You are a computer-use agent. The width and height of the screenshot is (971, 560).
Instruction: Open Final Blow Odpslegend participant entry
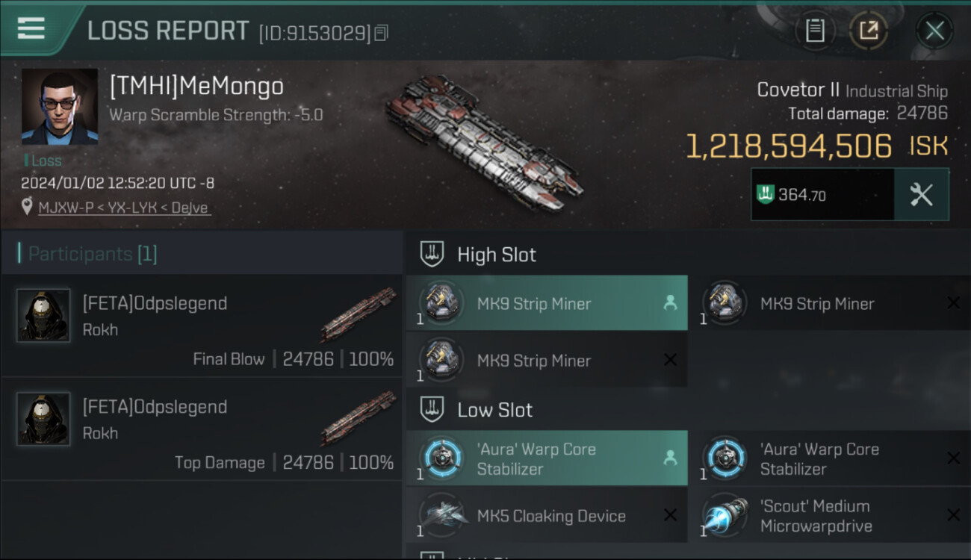[x=202, y=326]
